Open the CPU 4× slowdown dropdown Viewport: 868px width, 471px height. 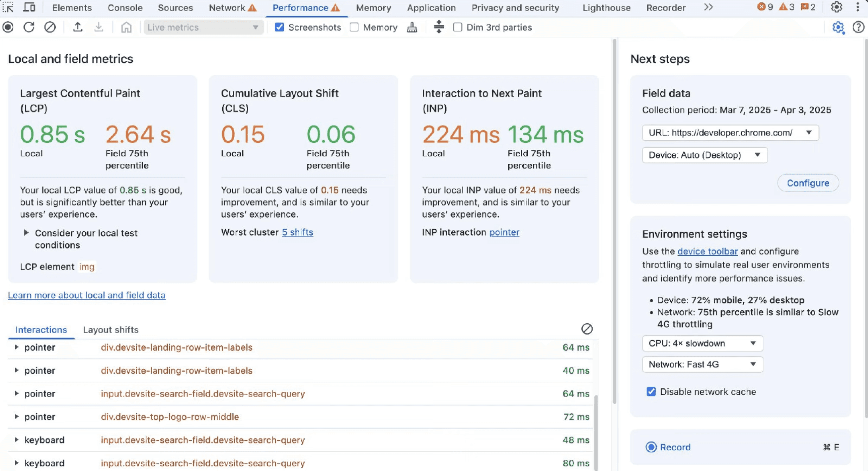click(x=702, y=343)
